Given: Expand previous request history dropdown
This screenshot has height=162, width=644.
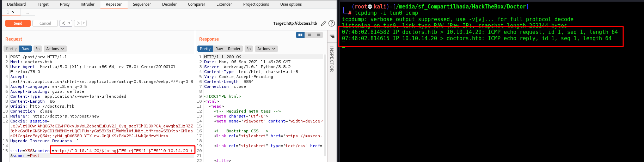Looking at the screenshot, I should tap(69, 23).
